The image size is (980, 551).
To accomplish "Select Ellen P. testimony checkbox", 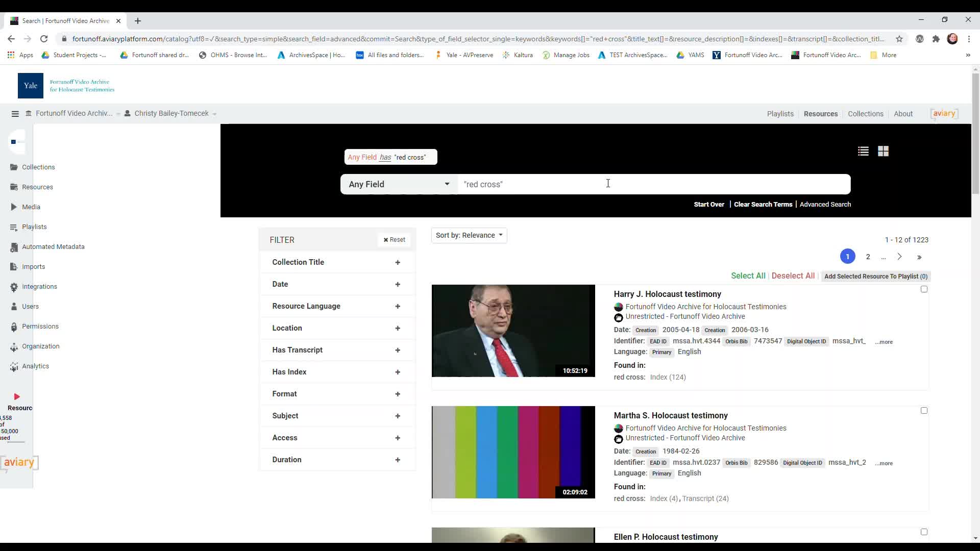I will (x=924, y=532).
